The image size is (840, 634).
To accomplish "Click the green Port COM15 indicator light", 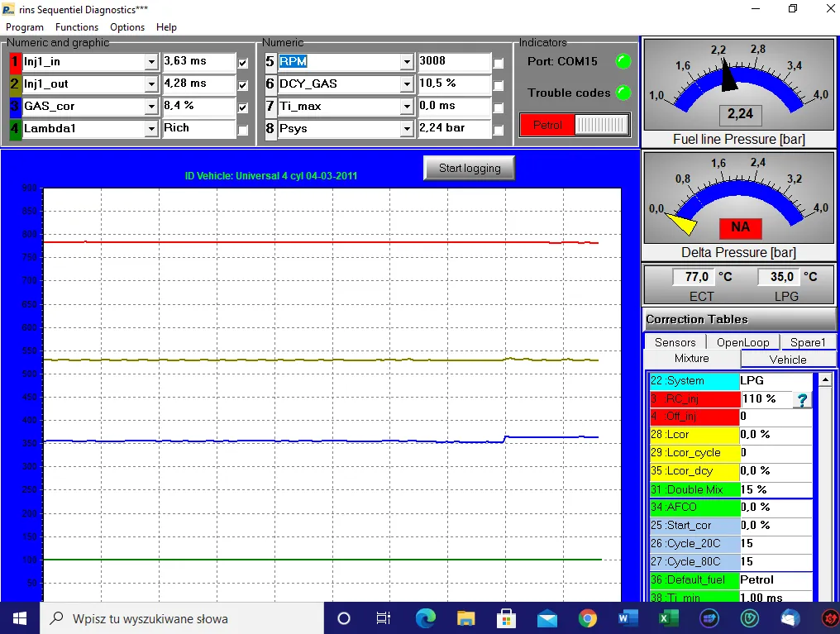I will click(x=623, y=61).
